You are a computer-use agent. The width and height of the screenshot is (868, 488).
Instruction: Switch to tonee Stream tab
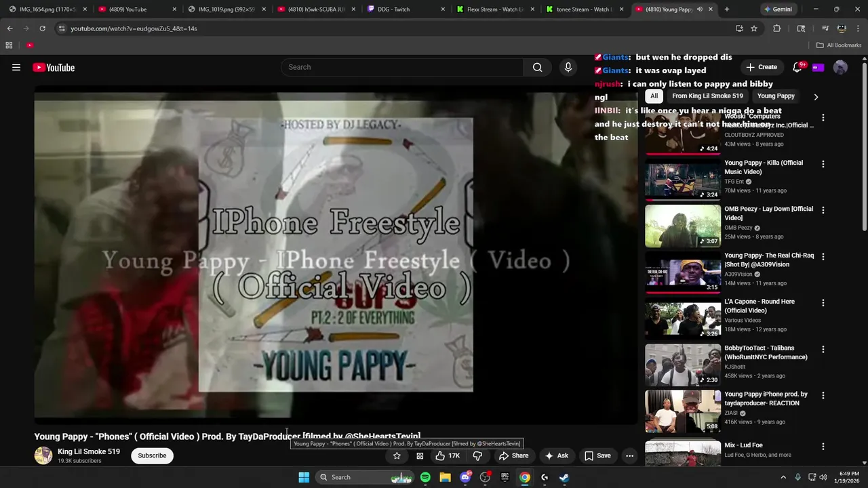coord(585,9)
